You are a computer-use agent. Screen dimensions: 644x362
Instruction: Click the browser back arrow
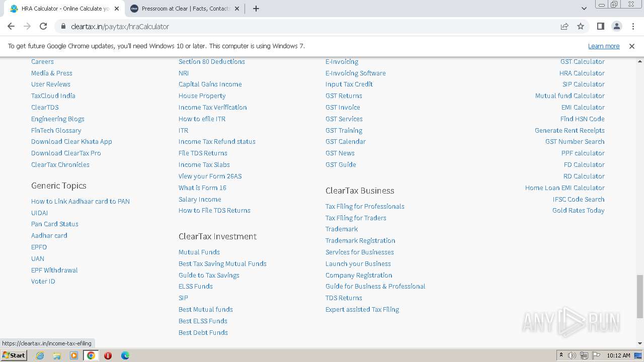tap(11, 26)
